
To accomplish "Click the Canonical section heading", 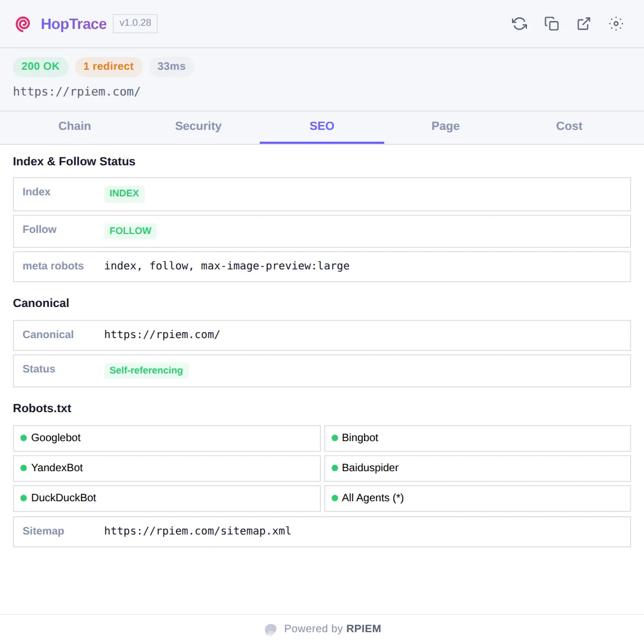I will pyautogui.click(x=41, y=303).
